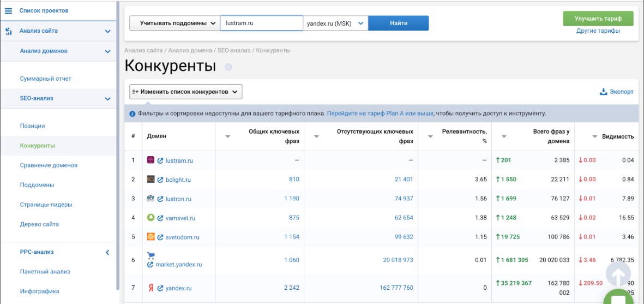Click lustron.ru favicon in table
Screen dimensions: 644x304
[x=151, y=198]
